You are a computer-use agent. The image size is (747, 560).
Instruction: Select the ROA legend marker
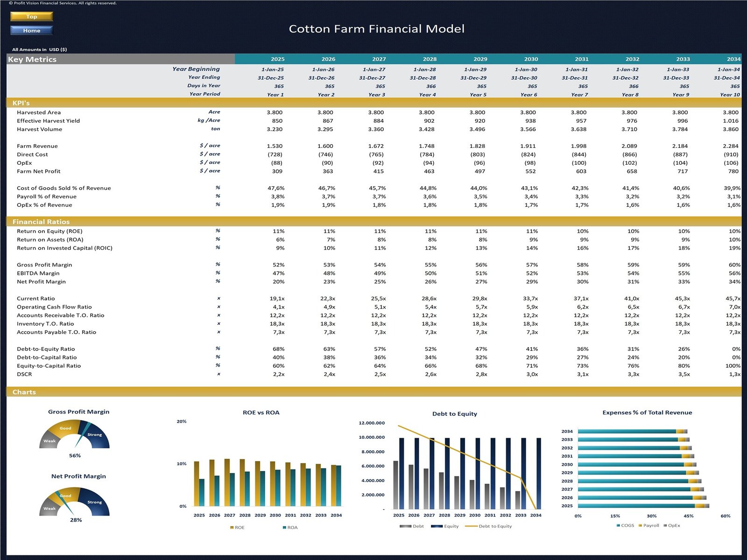coord(284,527)
